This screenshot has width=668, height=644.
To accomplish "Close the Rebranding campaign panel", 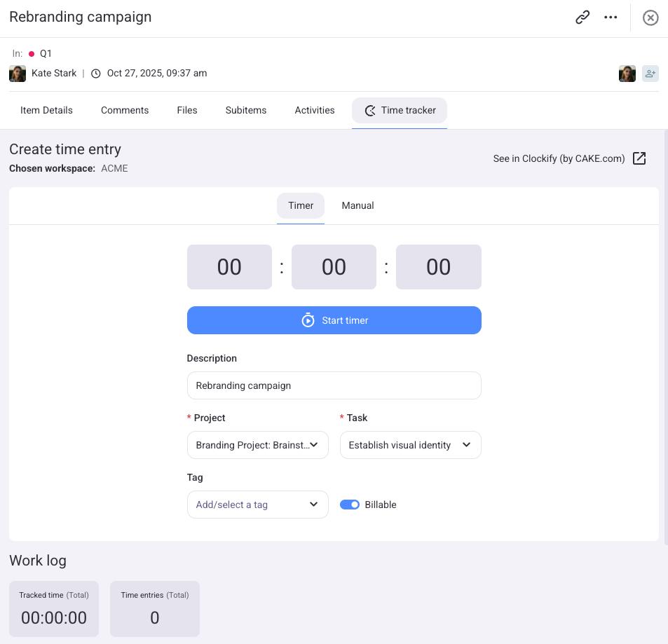I will click(x=650, y=18).
